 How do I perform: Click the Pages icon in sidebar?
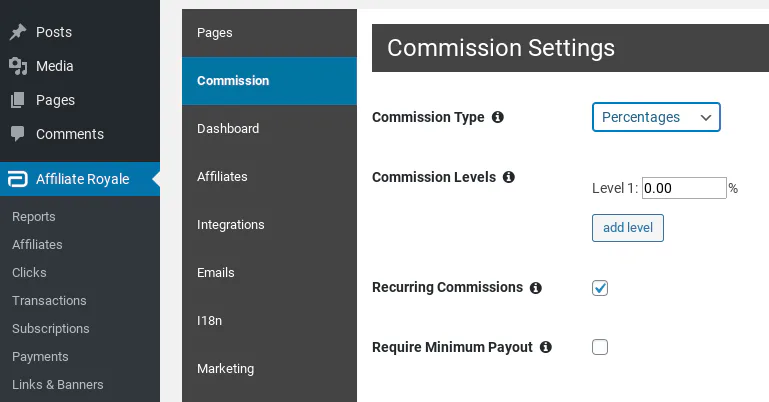tap(18, 100)
